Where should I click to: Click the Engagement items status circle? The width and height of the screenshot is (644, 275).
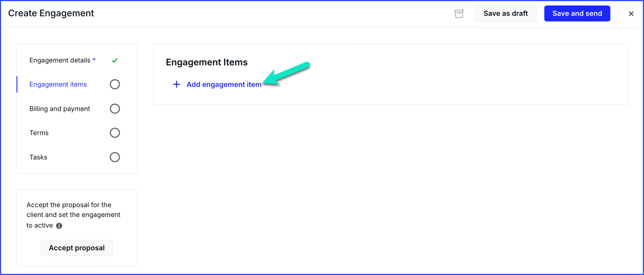click(x=115, y=84)
